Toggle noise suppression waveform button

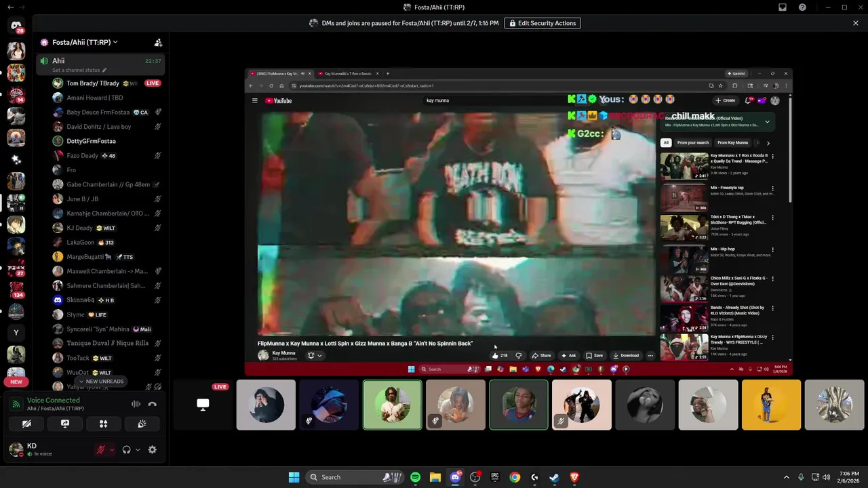coord(136,404)
